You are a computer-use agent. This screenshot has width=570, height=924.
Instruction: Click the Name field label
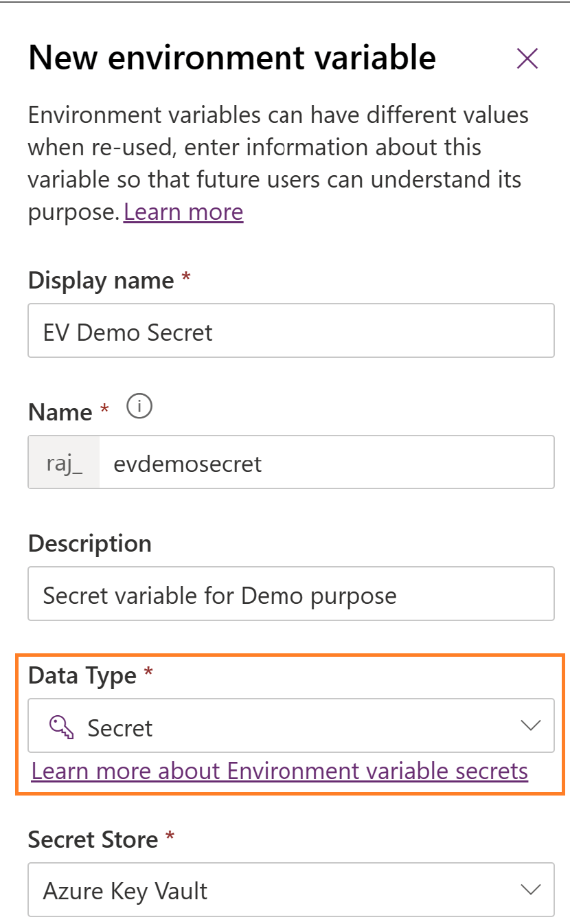60,412
